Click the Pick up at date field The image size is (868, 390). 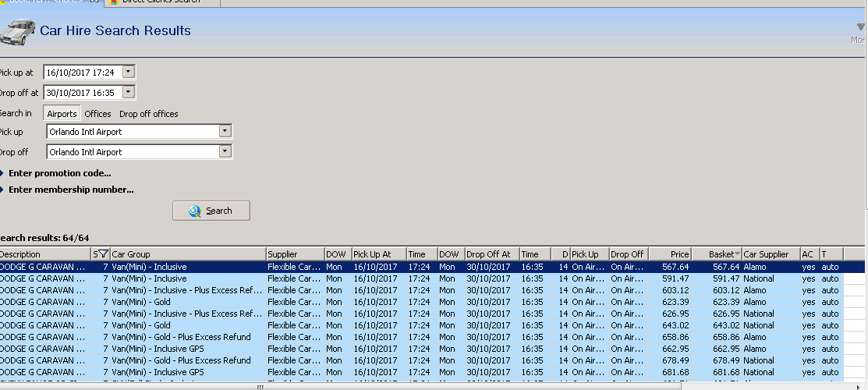(x=83, y=72)
